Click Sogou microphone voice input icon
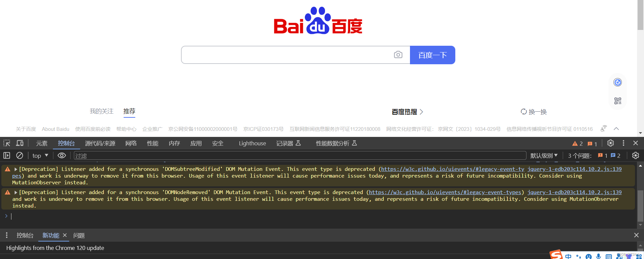The height and width of the screenshot is (259, 644). (598, 256)
